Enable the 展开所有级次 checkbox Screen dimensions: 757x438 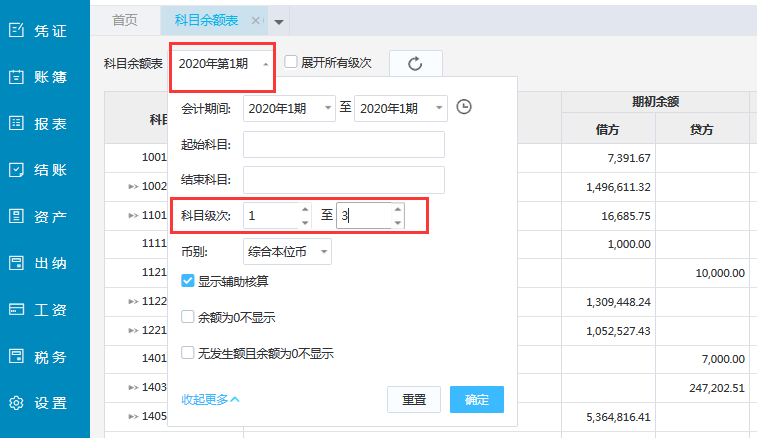pyautogui.click(x=291, y=62)
